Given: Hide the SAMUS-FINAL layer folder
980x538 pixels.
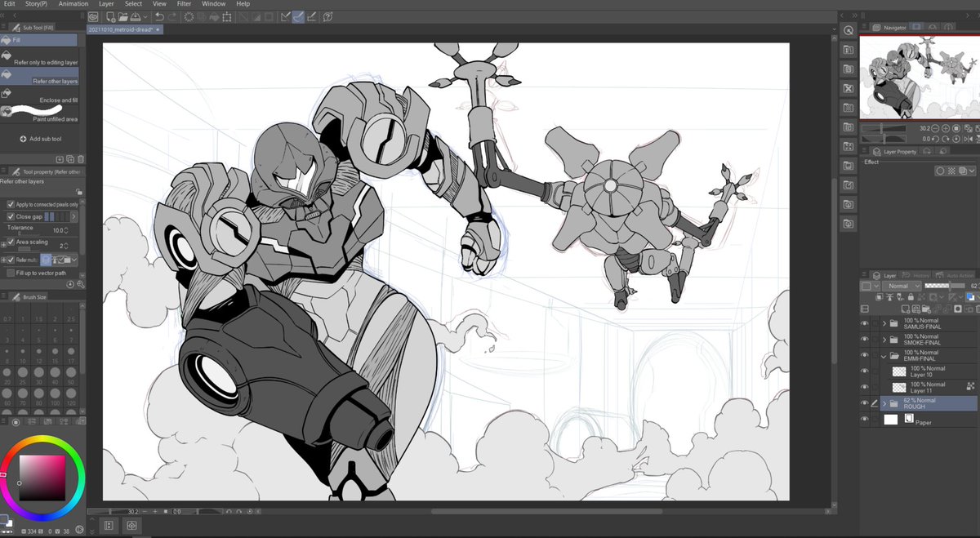Looking at the screenshot, I should tap(865, 323).
